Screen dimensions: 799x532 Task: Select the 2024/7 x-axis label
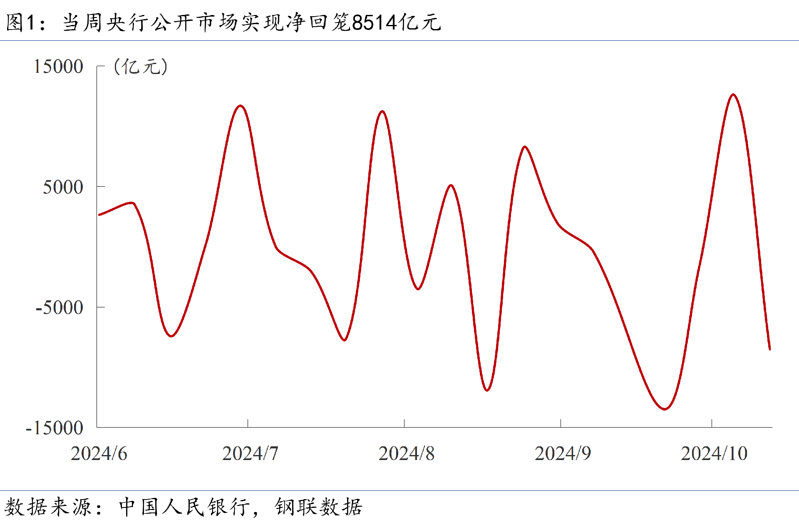[250, 453]
